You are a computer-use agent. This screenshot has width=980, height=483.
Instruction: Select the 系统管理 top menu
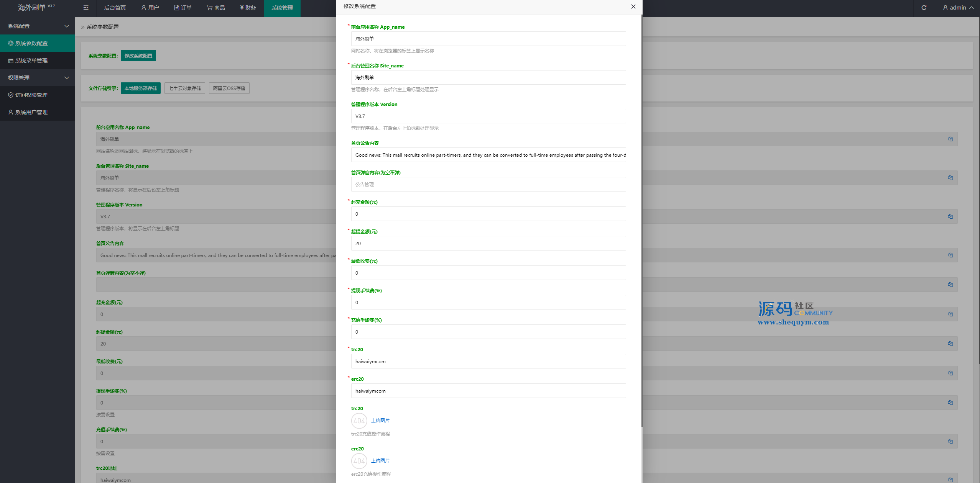pyautogui.click(x=282, y=8)
